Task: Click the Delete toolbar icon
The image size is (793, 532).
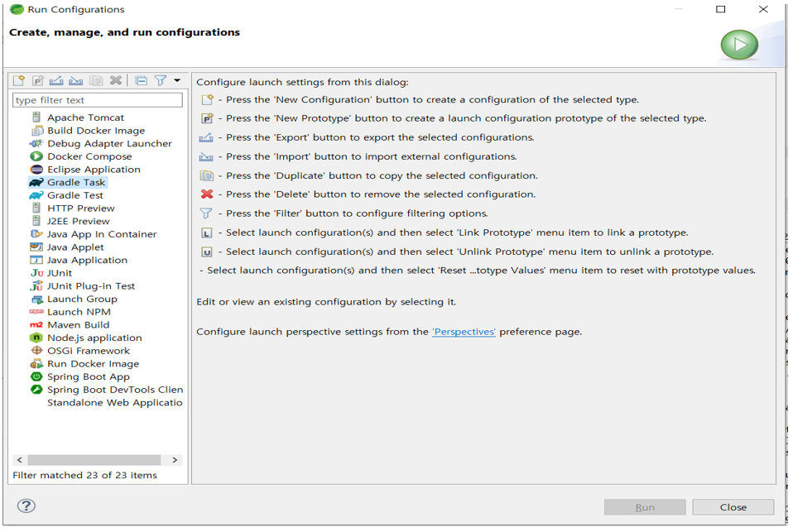Action: pos(116,80)
